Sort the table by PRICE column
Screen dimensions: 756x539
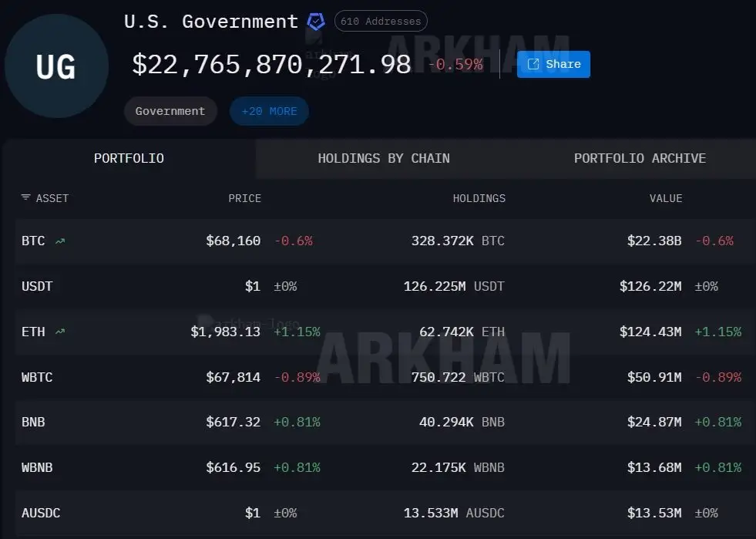[244, 198]
